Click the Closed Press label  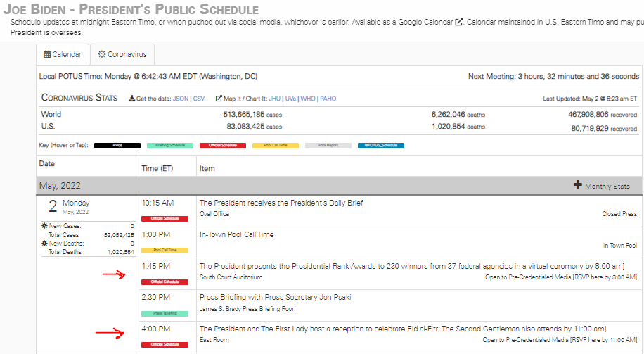[619, 214]
